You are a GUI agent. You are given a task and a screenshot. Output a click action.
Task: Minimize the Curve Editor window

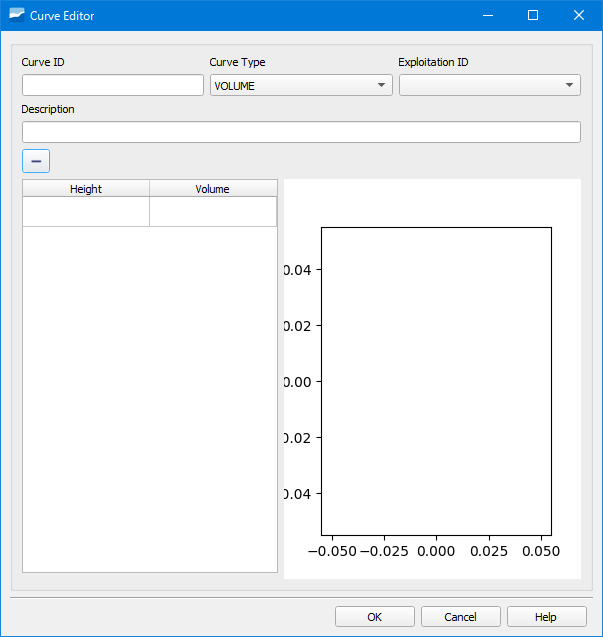tap(487, 15)
